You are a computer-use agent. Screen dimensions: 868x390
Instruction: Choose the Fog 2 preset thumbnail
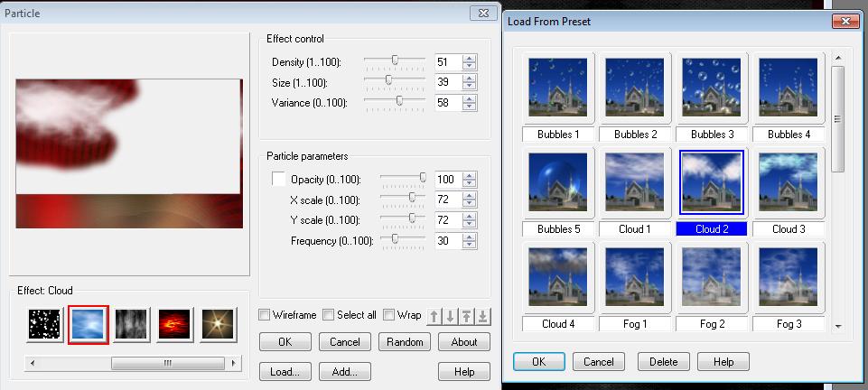[x=712, y=276]
